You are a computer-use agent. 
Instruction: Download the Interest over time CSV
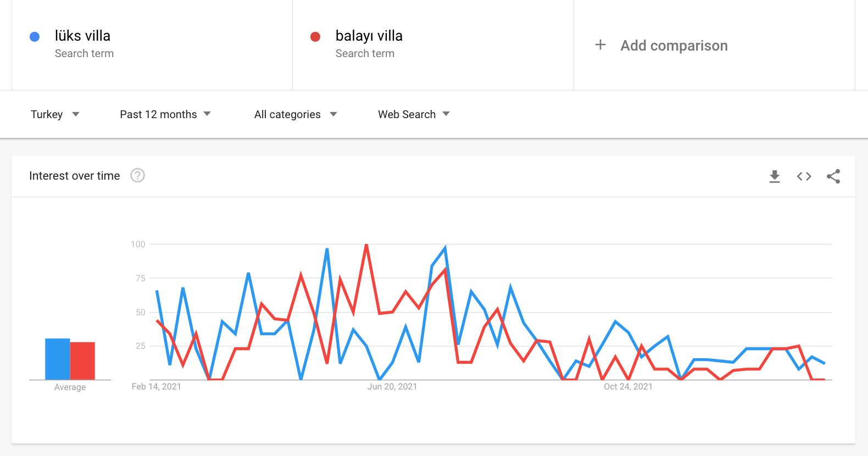[775, 176]
